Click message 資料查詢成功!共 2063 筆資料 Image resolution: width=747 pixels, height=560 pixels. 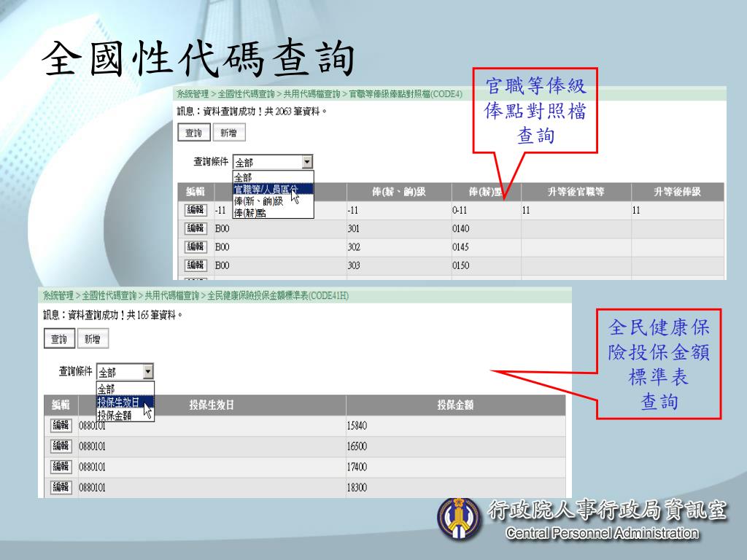click(x=266, y=112)
